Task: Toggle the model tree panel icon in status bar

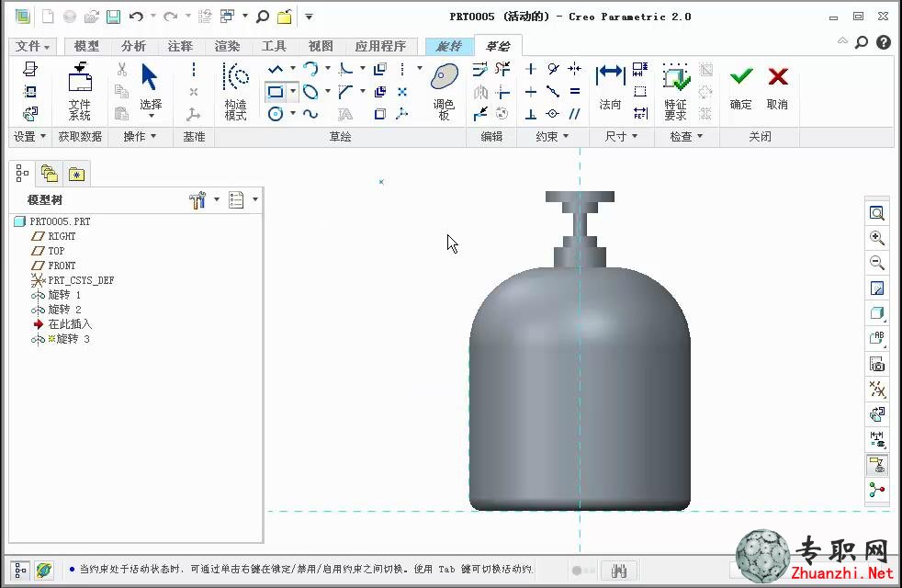Action: [20, 571]
